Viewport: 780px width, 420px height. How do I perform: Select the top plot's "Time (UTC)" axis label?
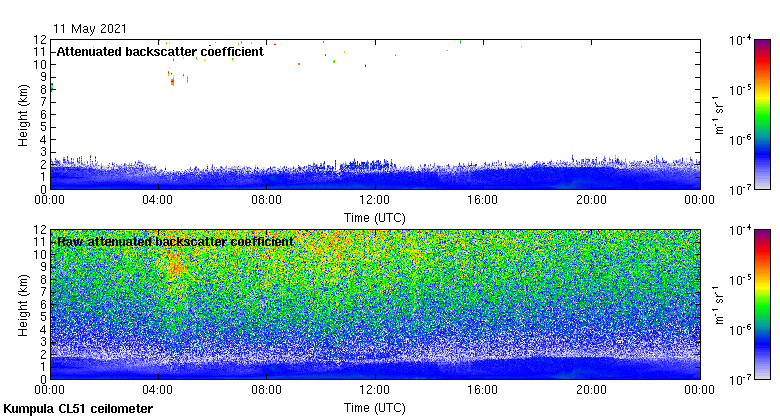(375, 216)
